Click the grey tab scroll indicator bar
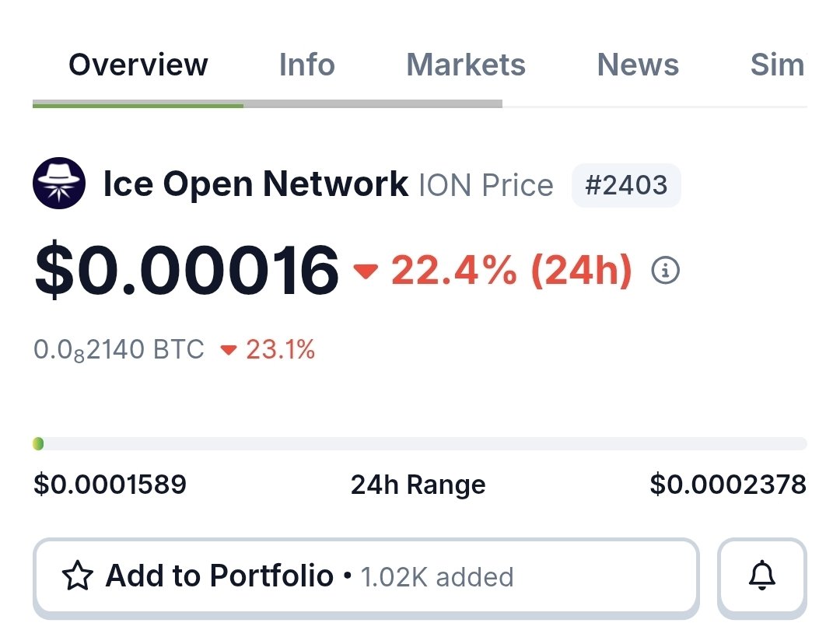Screen dimensions: 840x630 coord(373,103)
